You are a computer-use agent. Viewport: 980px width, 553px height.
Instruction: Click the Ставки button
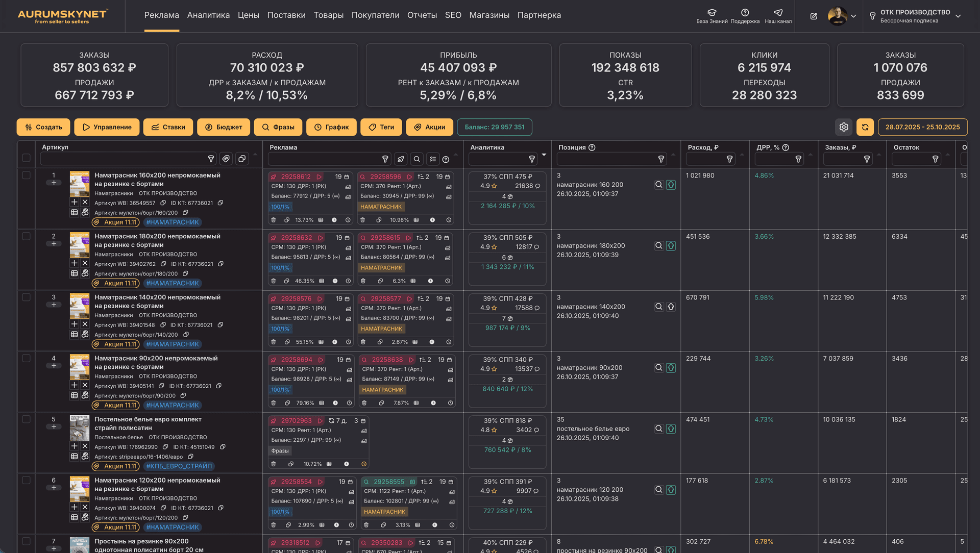click(x=168, y=127)
